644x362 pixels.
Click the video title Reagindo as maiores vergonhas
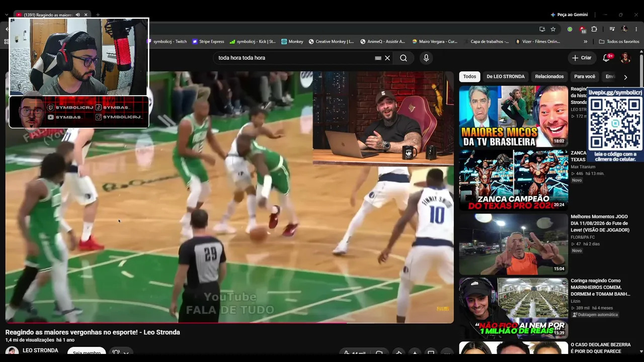(93, 332)
